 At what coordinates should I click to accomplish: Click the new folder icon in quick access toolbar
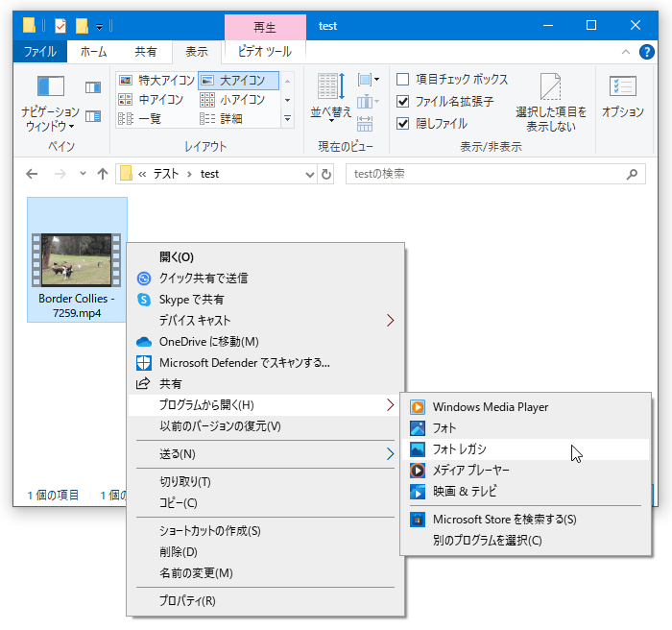click(82, 26)
